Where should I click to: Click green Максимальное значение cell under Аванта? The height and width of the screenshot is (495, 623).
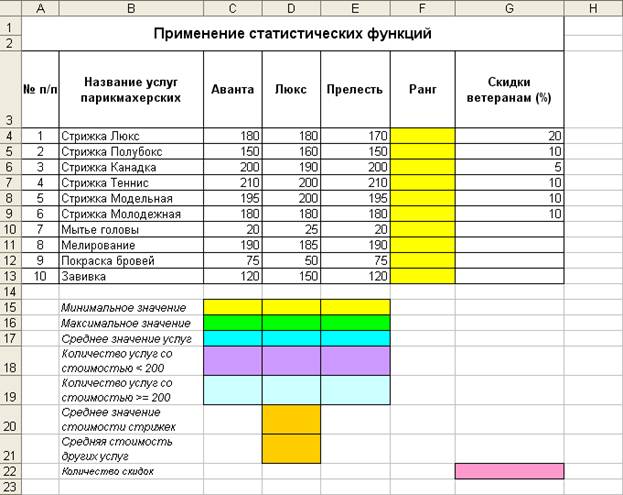(232, 323)
